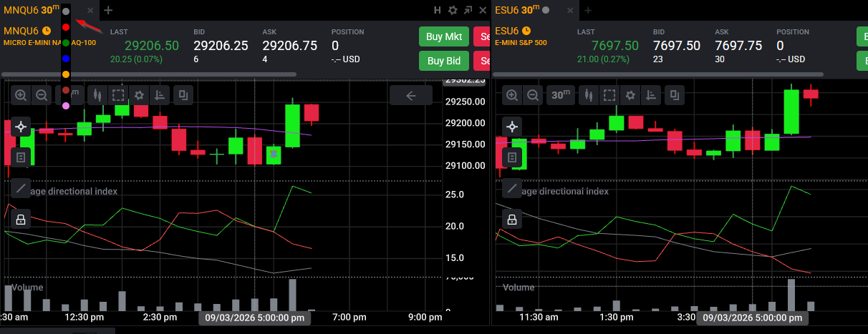
Task: Open the notes icon on MNQU6 chart
Action: pyautogui.click(x=21, y=157)
